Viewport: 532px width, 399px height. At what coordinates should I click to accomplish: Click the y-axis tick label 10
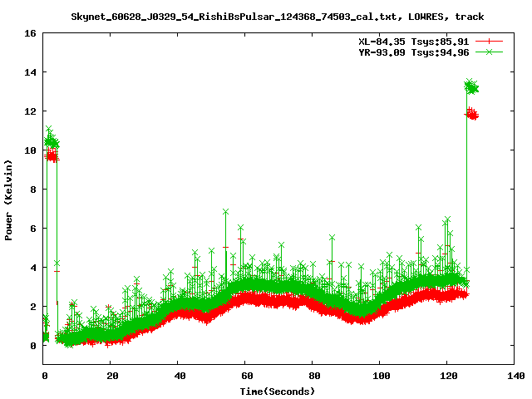[30, 150]
